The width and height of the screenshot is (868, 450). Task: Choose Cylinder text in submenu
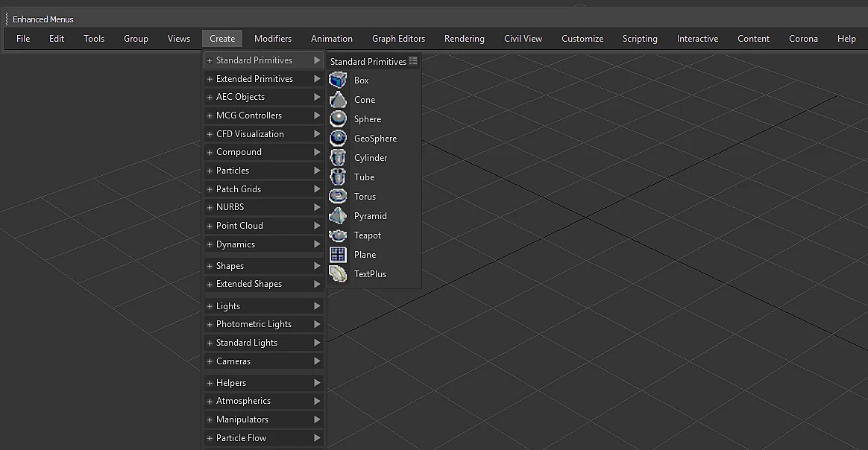click(x=371, y=157)
